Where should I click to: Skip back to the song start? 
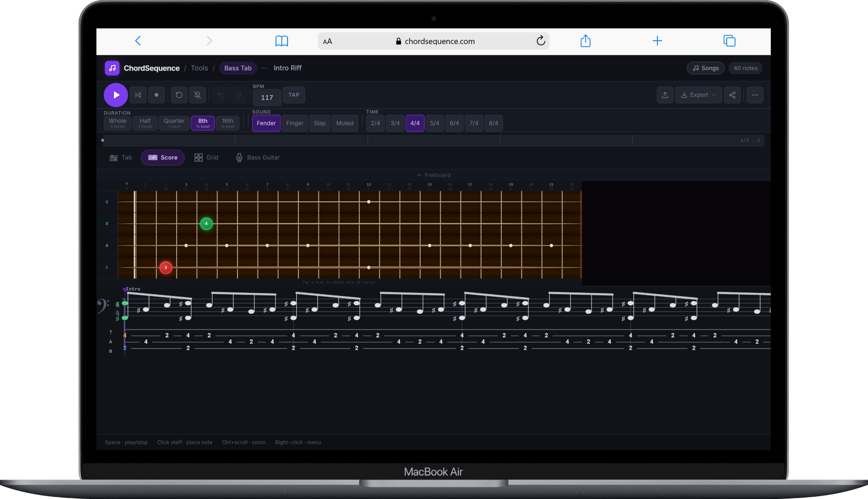[x=138, y=95]
